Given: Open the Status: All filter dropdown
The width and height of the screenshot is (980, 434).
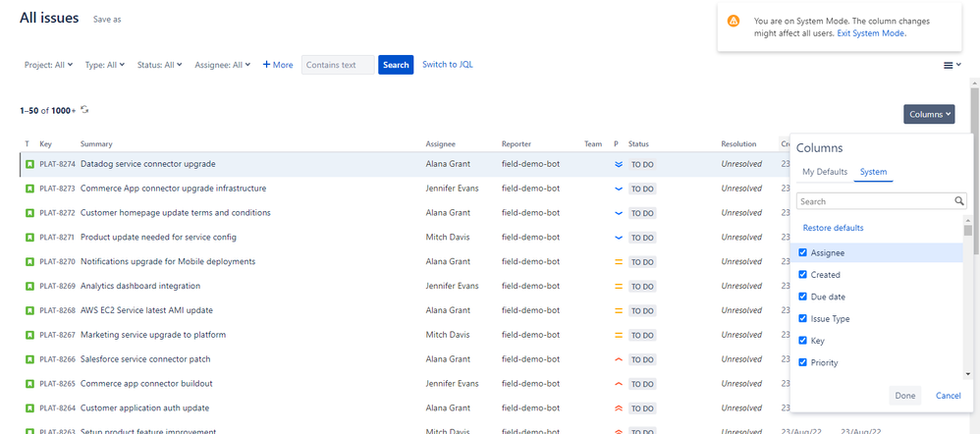Looking at the screenshot, I should click(x=159, y=65).
